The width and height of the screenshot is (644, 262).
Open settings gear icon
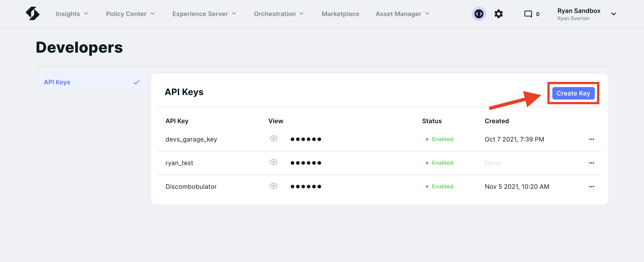coord(498,14)
